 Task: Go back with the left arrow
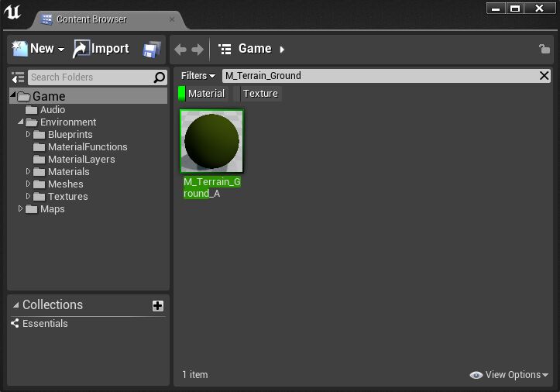[180, 50]
